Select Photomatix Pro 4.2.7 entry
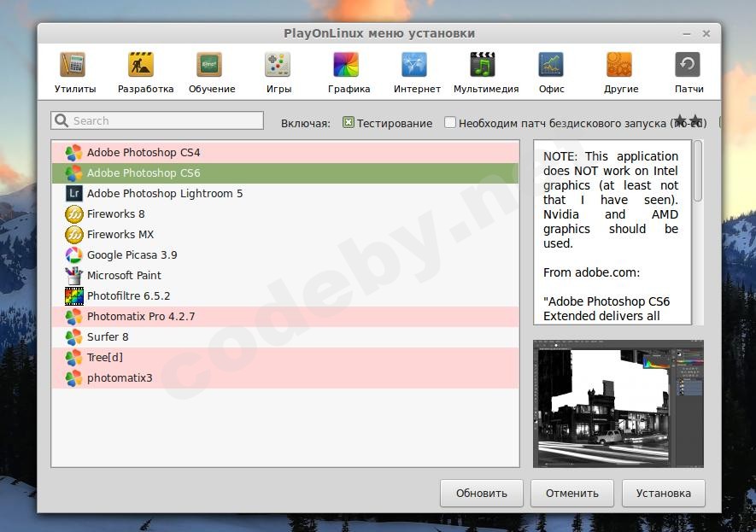The image size is (756, 532). [285, 317]
